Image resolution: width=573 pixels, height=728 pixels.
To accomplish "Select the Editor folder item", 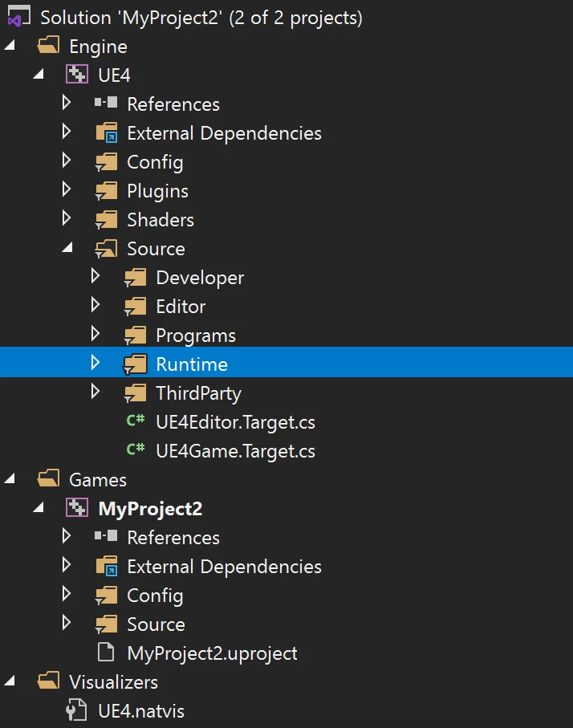I will pyautogui.click(x=181, y=307).
